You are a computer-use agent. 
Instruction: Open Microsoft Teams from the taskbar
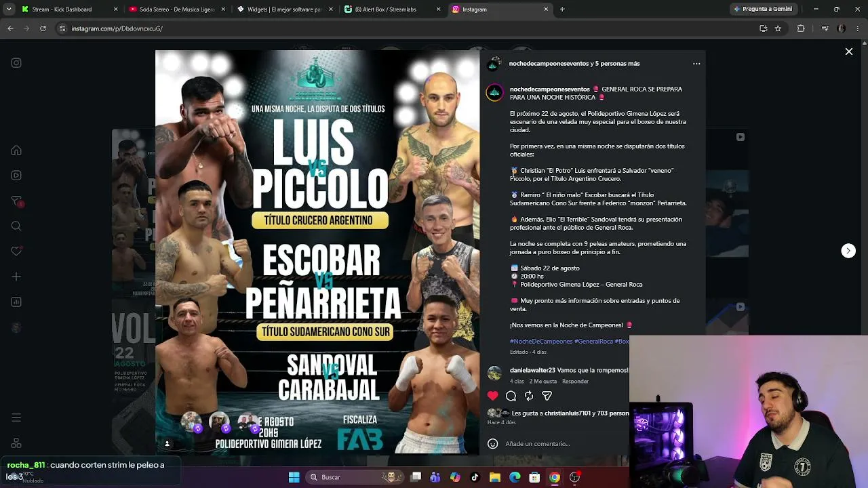(435, 477)
